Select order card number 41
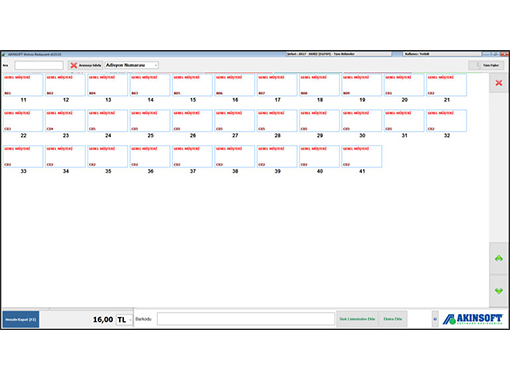 (362, 156)
